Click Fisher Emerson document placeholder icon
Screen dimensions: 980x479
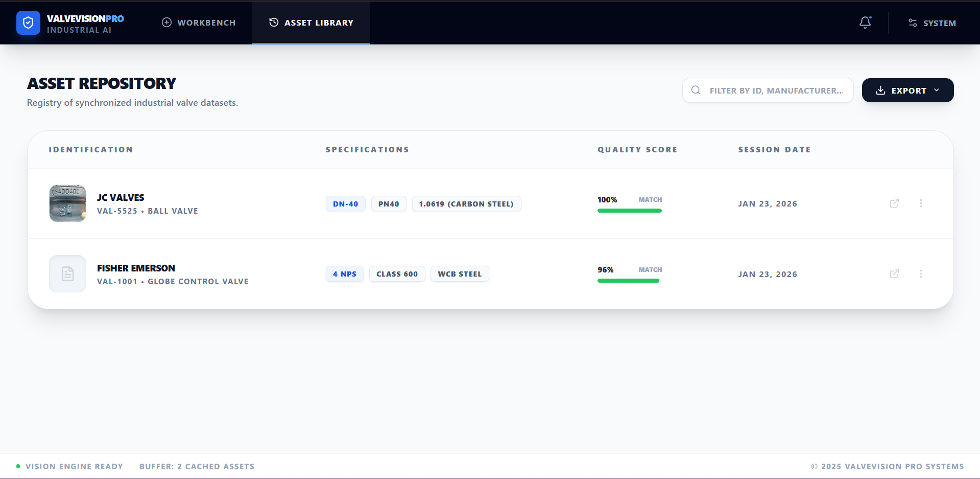pyautogui.click(x=67, y=274)
